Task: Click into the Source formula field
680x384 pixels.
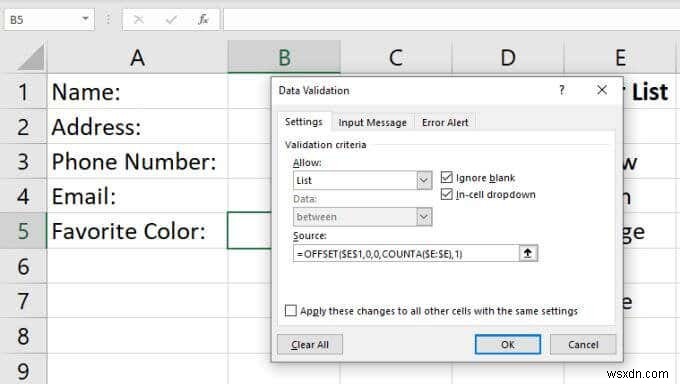Action: click(x=406, y=253)
